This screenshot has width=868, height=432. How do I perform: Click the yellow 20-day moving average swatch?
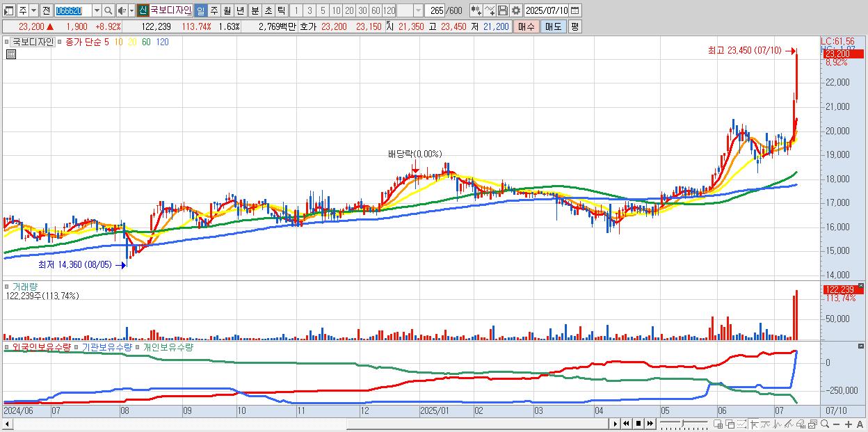(132, 42)
